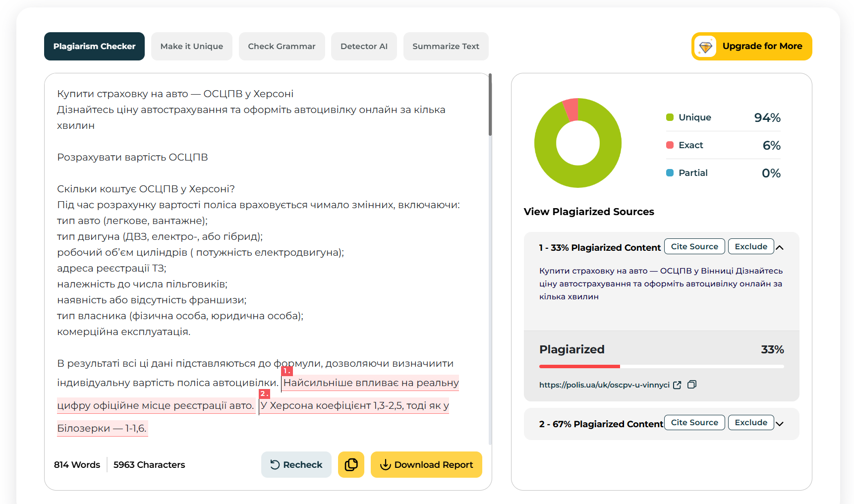Click external link icon beside polis.ua URL
The width and height of the screenshot is (854, 504).
point(677,385)
